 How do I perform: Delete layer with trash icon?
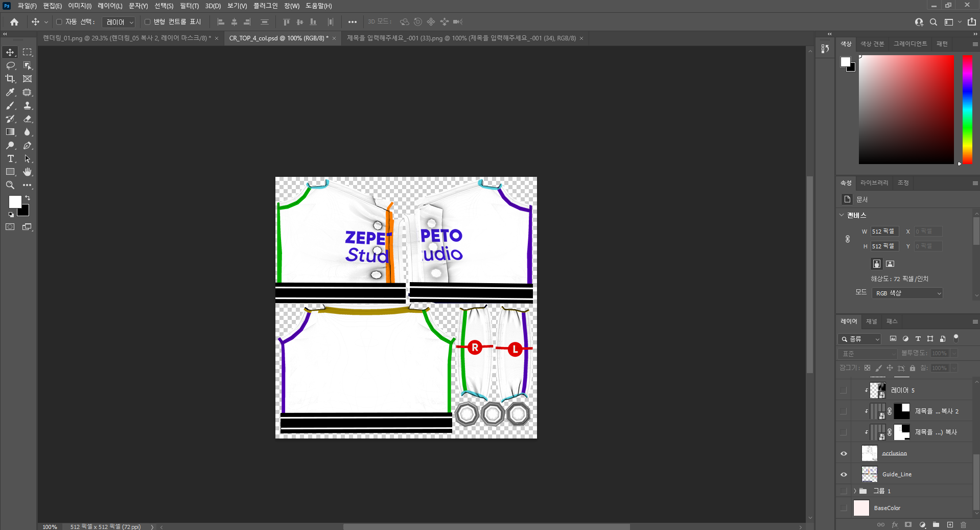coord(963,524)
